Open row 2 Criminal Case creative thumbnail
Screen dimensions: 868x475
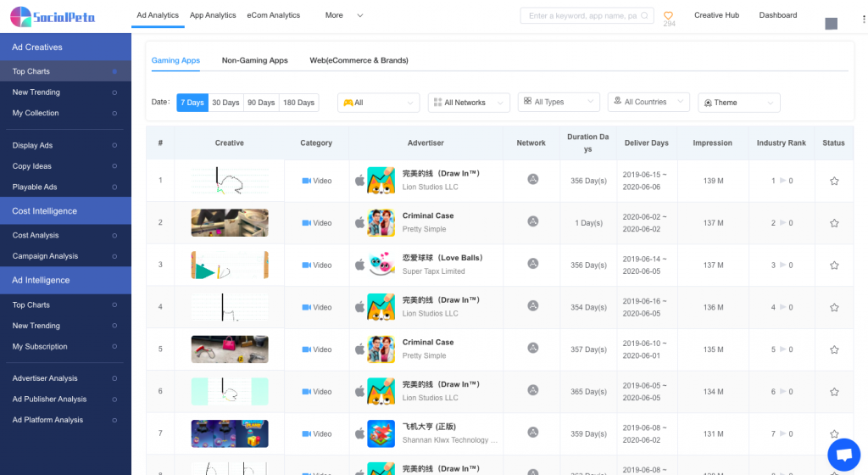click(x=230, y=222)
